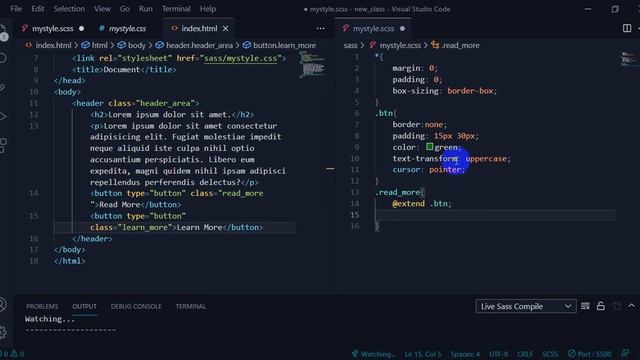This screenshot has height=360, width=640.
Task: Open the Edit menu
Action: coord(38,9)
